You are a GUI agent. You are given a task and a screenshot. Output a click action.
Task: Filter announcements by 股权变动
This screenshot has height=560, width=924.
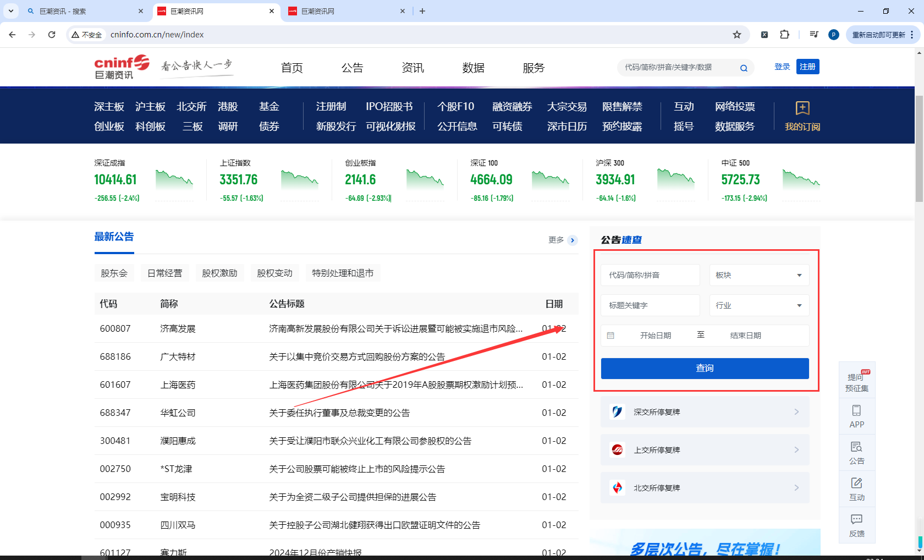tap(275, 273)
